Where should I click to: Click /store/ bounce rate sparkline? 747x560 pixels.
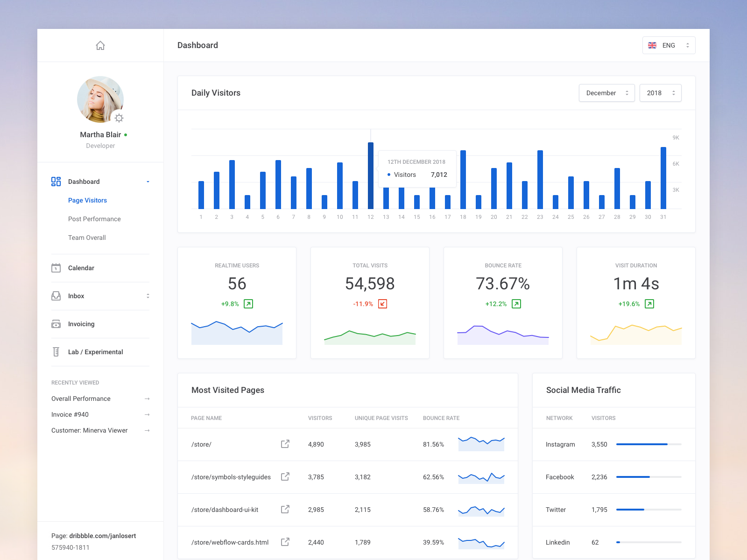point(481,444)
